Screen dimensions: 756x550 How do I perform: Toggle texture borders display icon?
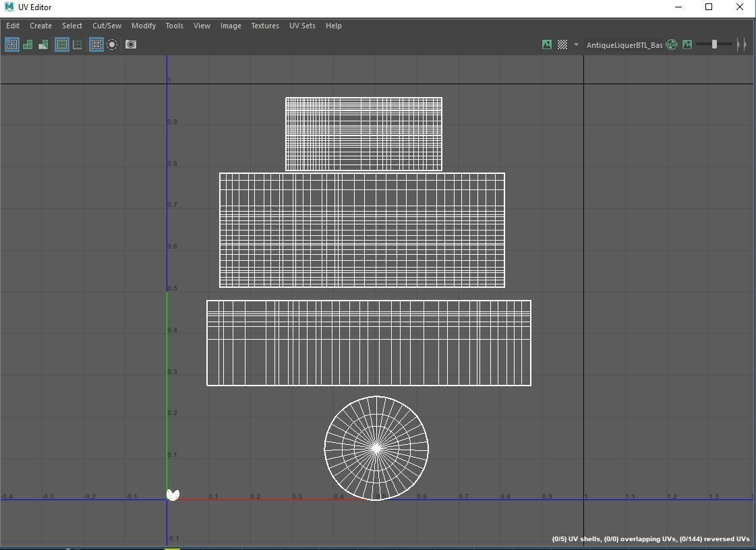tap(62, 45)
